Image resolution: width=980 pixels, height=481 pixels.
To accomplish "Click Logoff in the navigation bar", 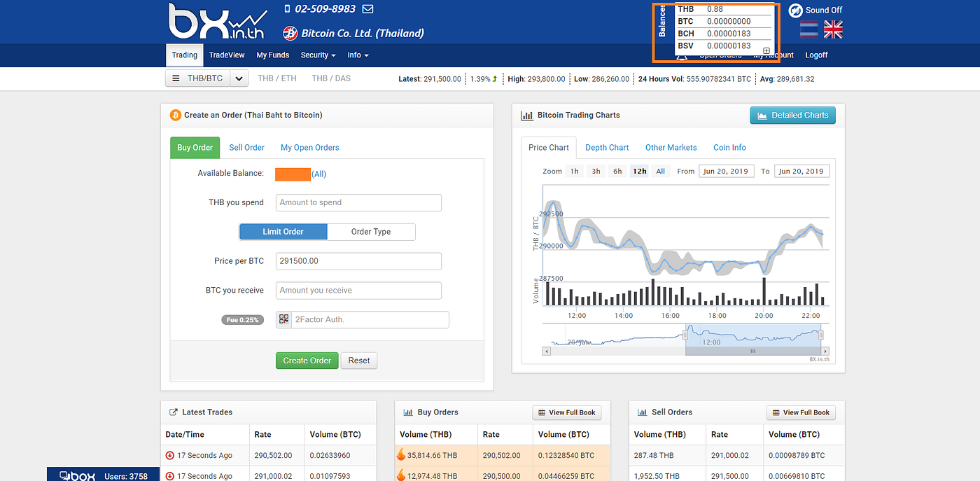I will (x=816, y=55).
